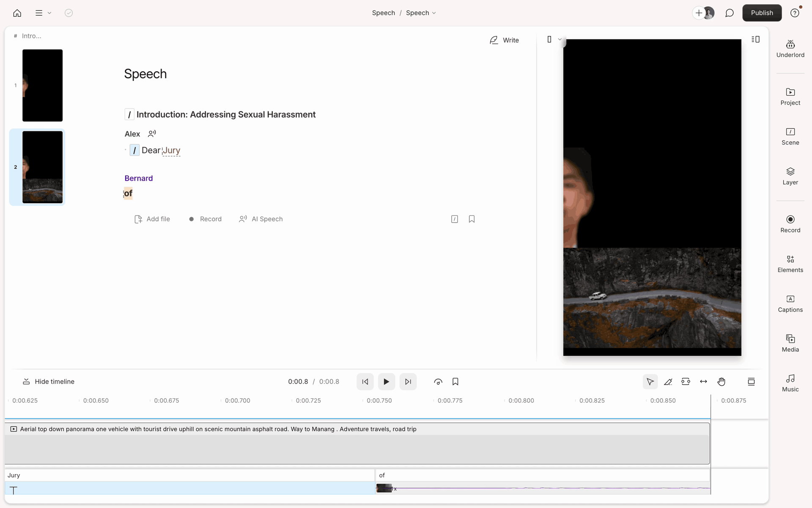Click the Write button

(x=504, y=40)
